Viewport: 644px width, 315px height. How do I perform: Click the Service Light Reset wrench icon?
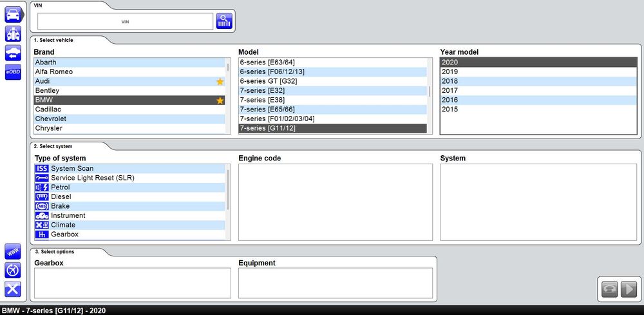point(42,178)
